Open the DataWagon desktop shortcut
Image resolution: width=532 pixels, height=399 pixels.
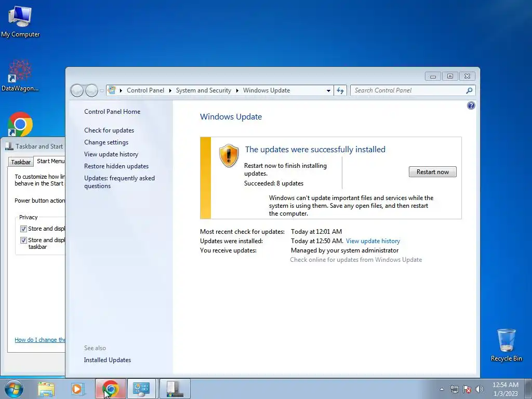pos(20,75)
